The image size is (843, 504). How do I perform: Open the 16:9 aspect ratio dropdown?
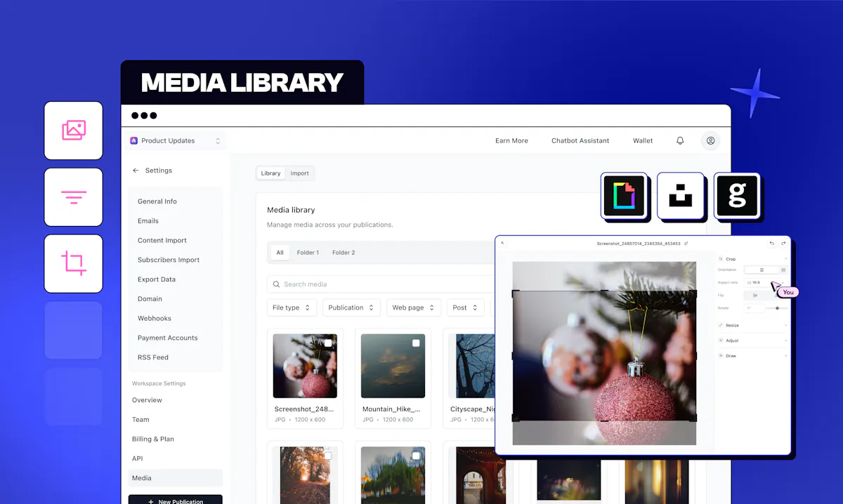766,282
